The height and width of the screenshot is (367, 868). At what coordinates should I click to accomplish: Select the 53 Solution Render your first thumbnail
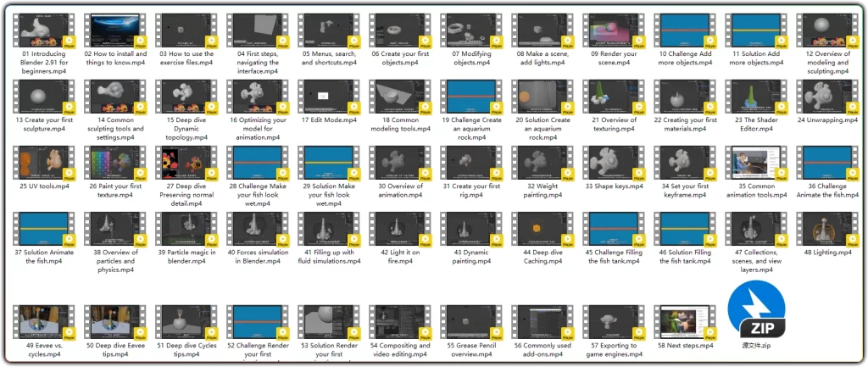pyautogui.click(x=329, y=322)
